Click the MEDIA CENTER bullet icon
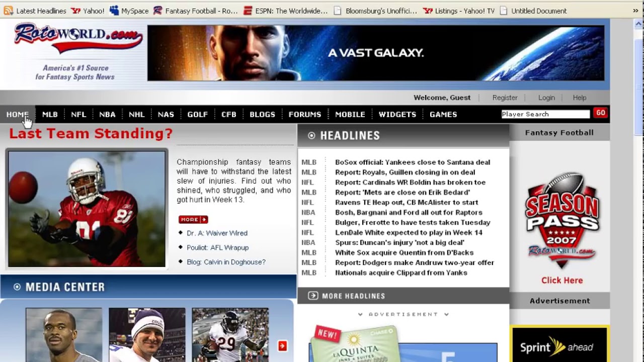This screenshot has width=644, height=362. [x=17, y=287]
